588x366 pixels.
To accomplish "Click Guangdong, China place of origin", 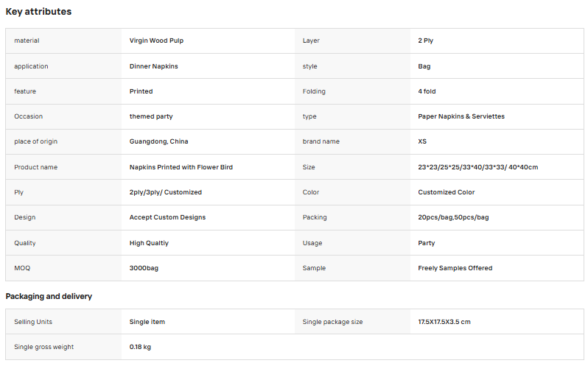I will pos(158,141).
